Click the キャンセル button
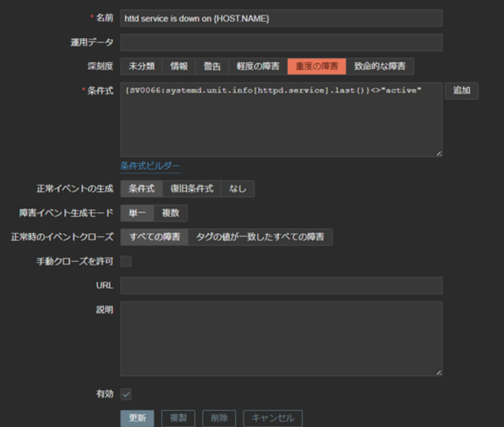Image resolution: width=504 pixels, height=427 pixels. pyautogui.click(x=273, y=418)
